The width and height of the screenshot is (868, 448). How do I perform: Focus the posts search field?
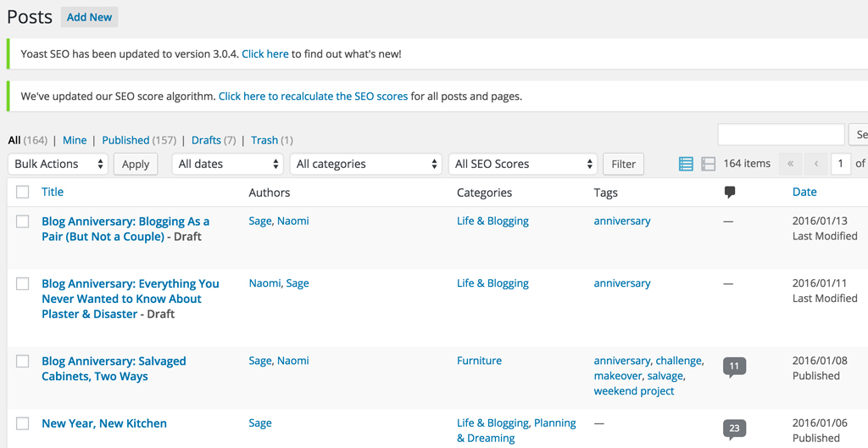click(x=781, y=134)
